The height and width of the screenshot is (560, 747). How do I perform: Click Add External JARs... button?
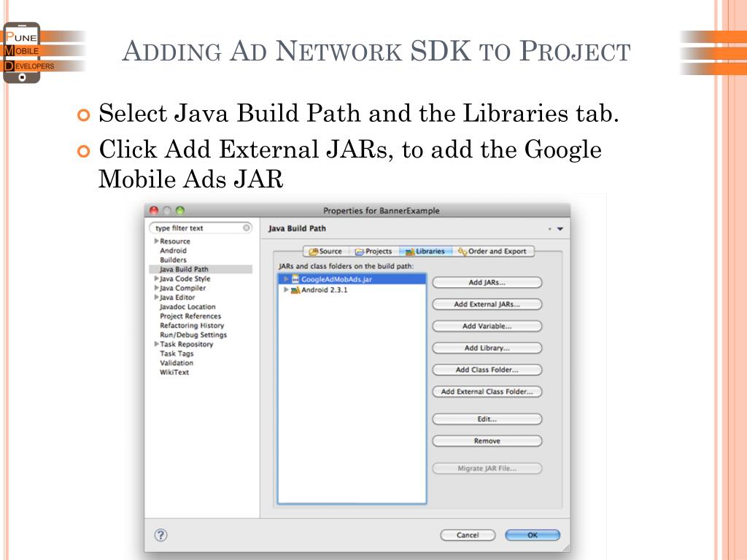487,304
